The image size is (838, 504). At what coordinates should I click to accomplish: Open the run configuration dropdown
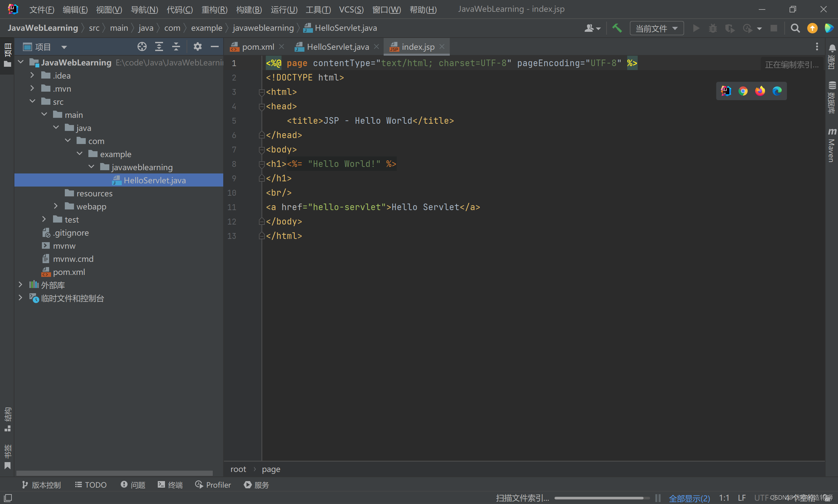click(656, 28)
